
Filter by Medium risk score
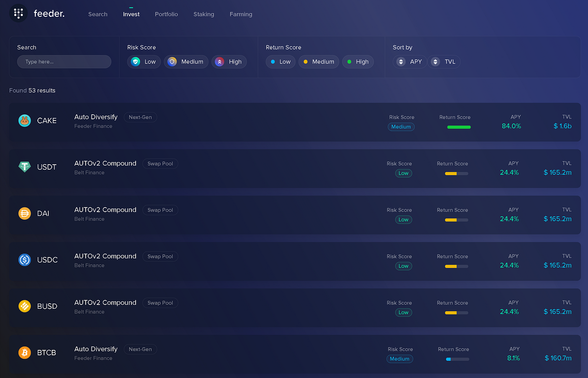(186, 62)
